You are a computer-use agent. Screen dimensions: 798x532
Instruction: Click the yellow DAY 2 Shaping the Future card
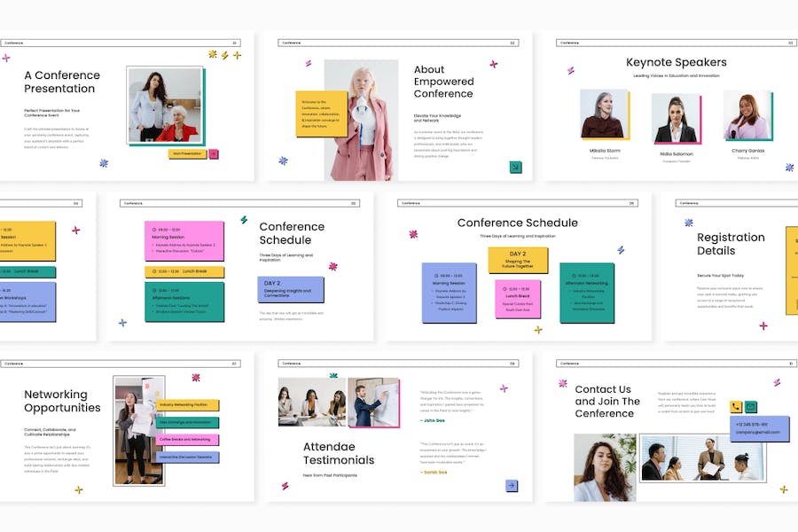click(x=518, y=260)
